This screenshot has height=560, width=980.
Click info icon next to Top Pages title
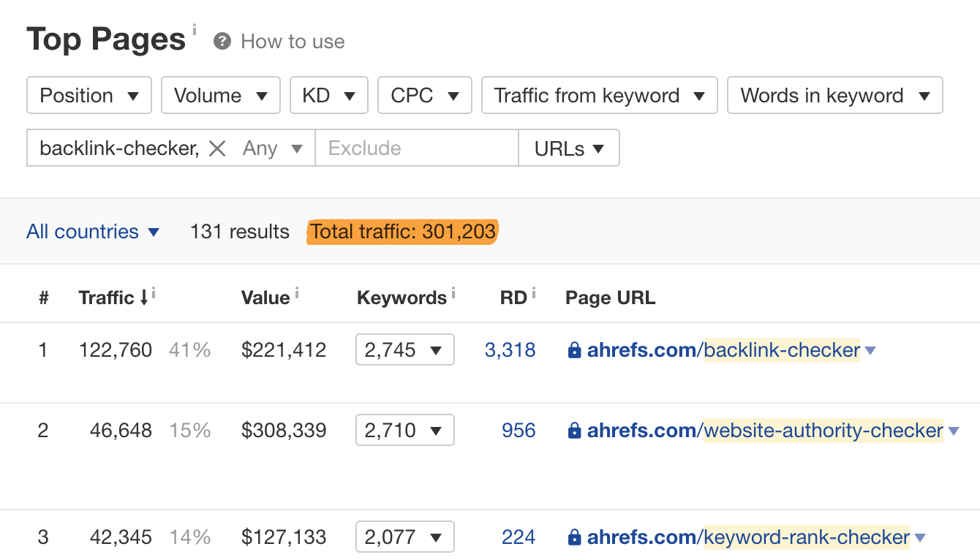[195, 29]
